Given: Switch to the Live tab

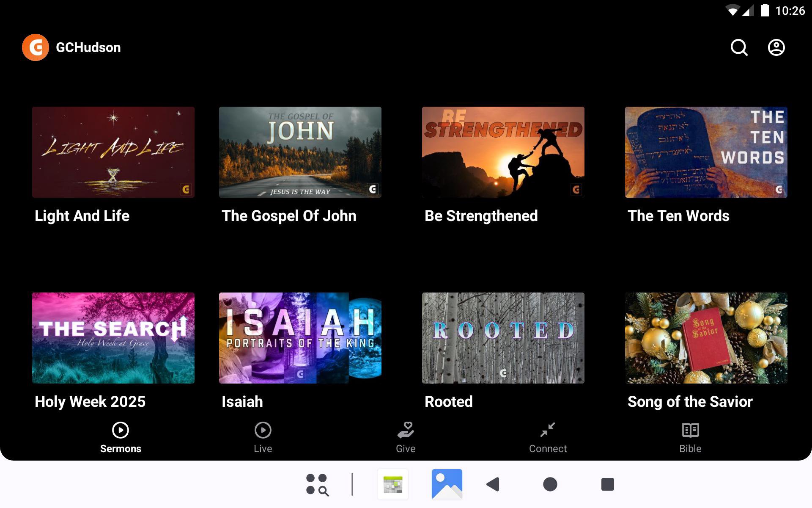Looking at the screenshot, I should pyautogui.click(x=263, y=438).
